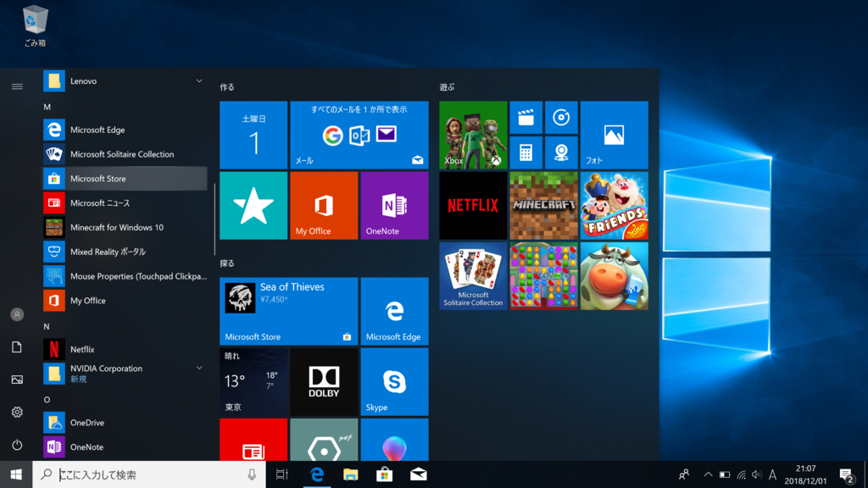868x488 pixels.
Task: Open the user account icon
Action: point(17,314)
